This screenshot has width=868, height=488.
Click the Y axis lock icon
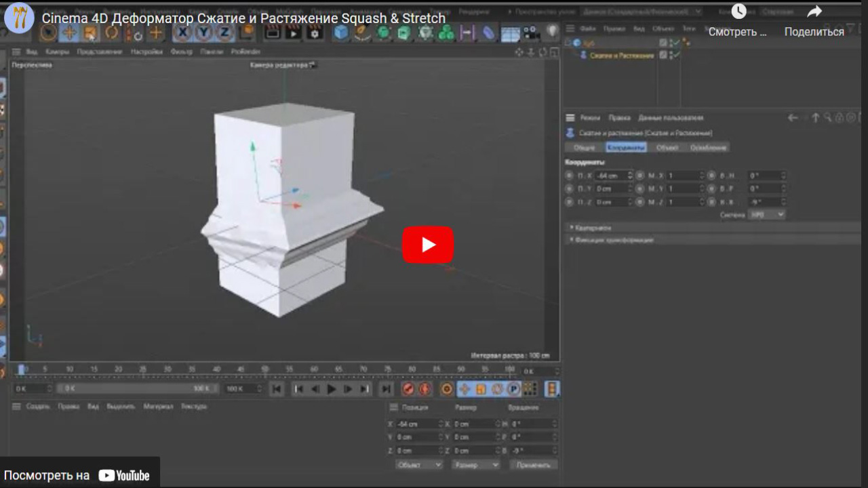(x=203, y=33)
